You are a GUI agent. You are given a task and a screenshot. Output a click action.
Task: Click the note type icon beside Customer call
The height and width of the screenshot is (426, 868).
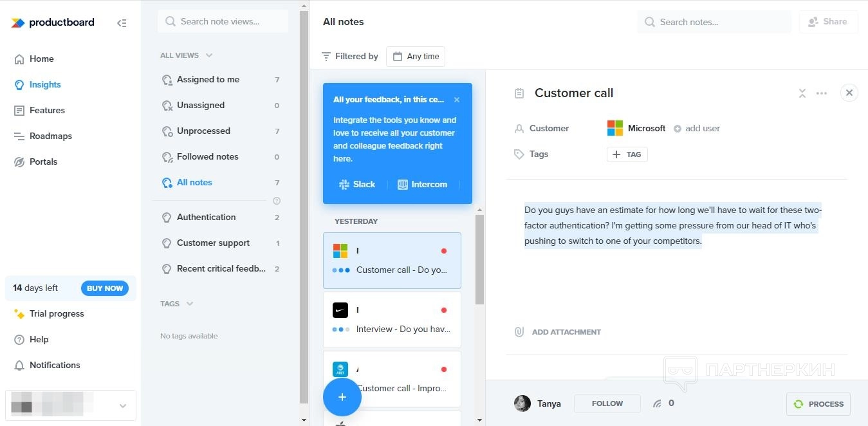coord(519,93)
